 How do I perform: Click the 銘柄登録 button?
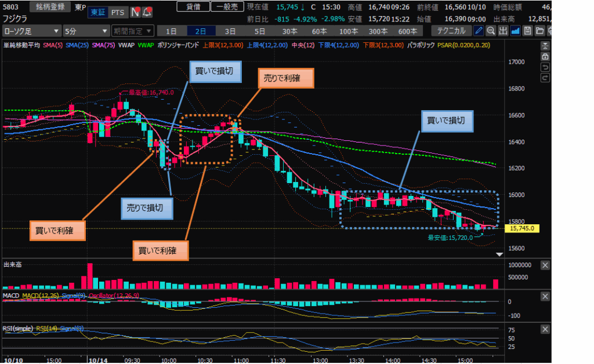pyautogui.click(x=49, y=6)
